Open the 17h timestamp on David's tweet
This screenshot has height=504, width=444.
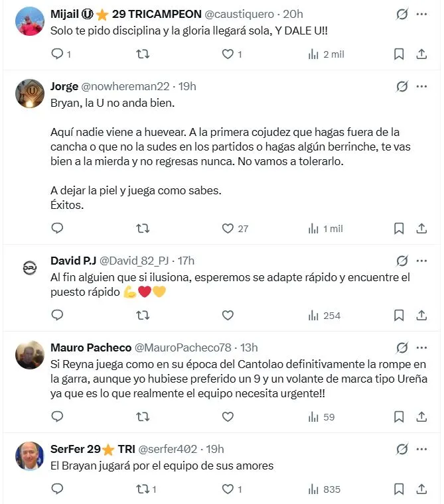click(185, 261)
